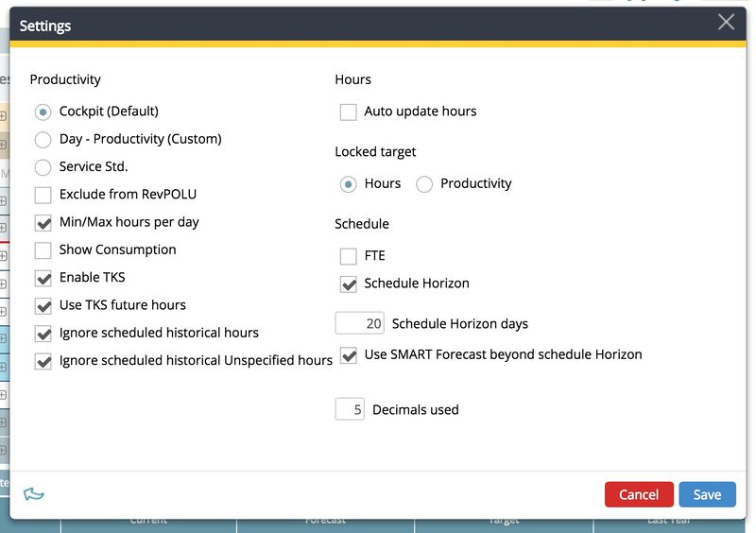
Task: Click the bird logo icon at bottom left
Action: tap(34, 493)
